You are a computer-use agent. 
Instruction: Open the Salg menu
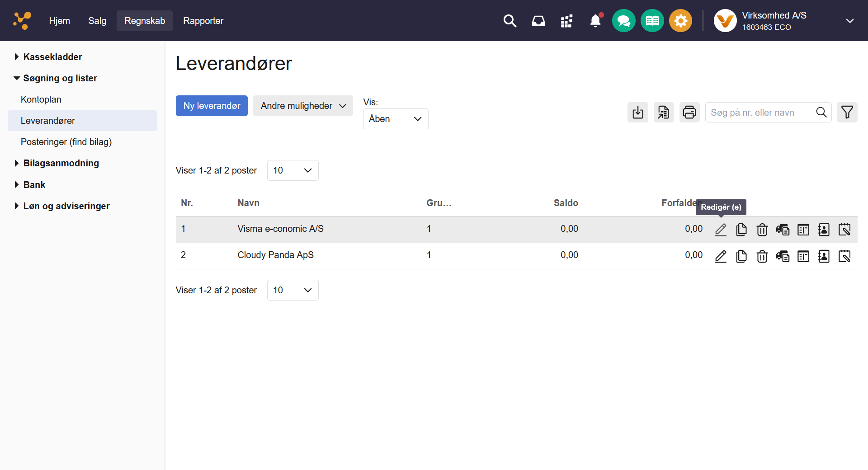97,21
